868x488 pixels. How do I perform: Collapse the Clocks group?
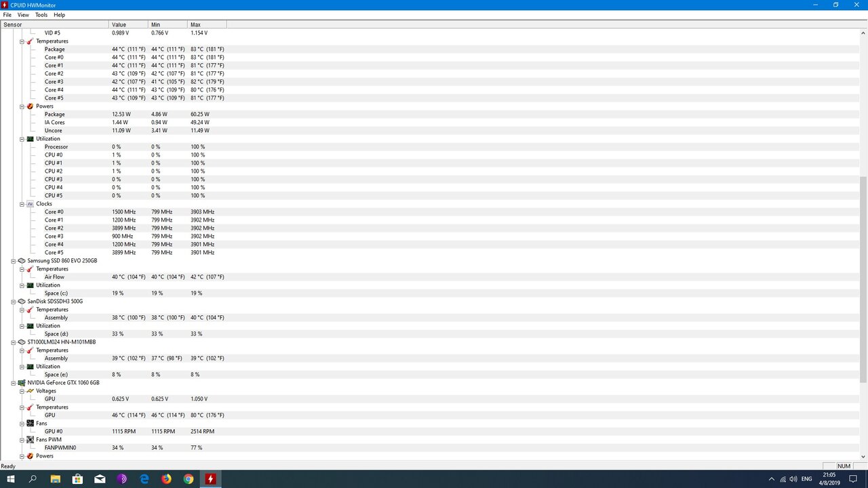[22, 204]
